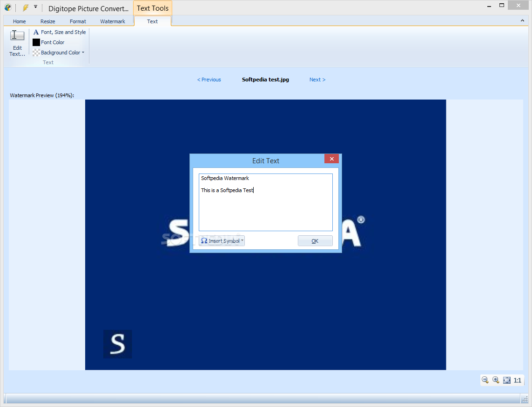This screenshot has width=532, height=407.
Task: Close the Edit Text dialog
Action: 331,159
